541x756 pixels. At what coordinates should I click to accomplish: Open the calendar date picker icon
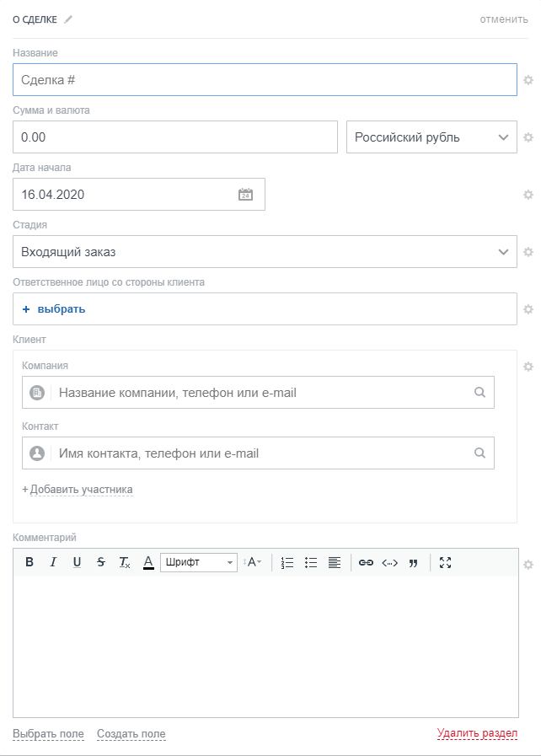click(245, 195)
